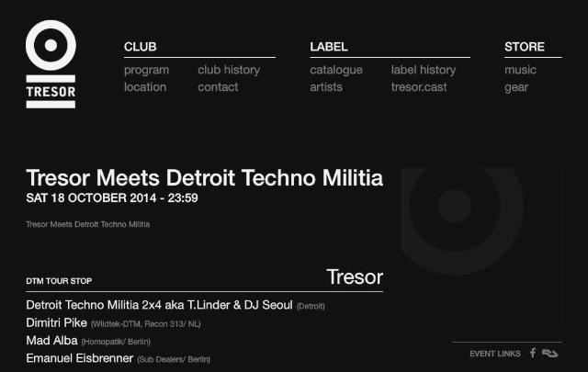Open the Facebook event link icon
Image resolution: width=588 pixels, height=372 pixels.
(533, 353)
